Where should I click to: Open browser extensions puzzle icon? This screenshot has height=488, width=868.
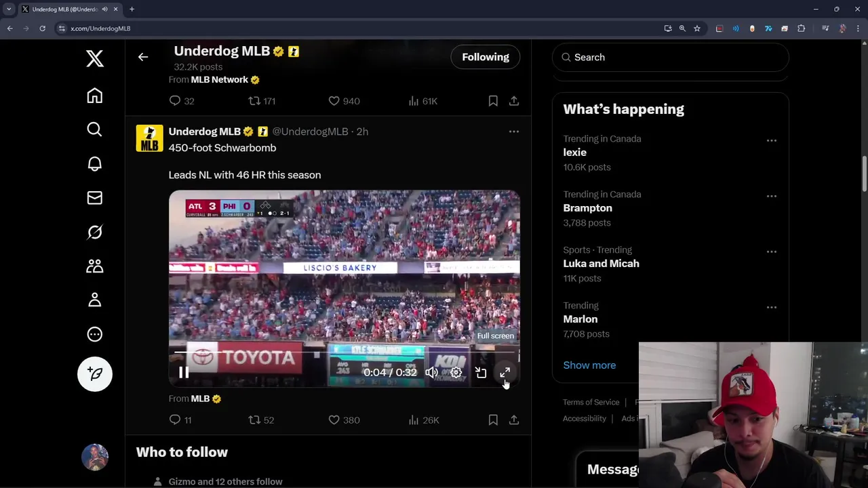tap(802, 28)
